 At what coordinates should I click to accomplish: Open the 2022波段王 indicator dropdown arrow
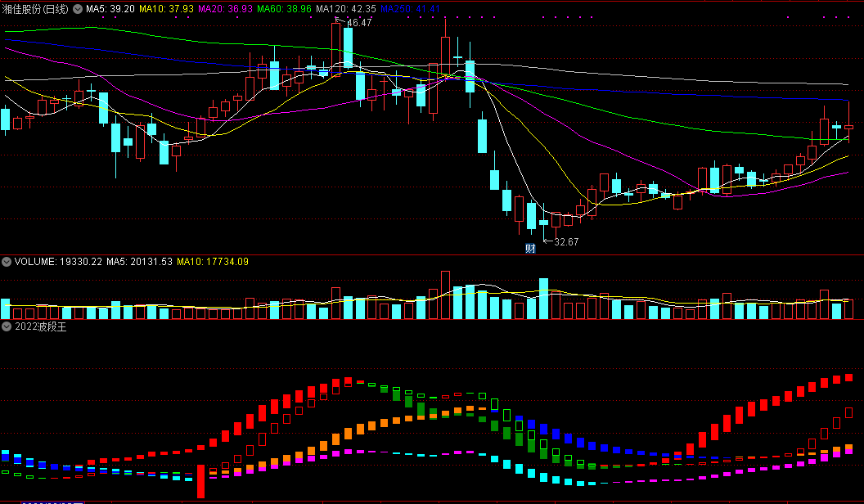(7, 326)
